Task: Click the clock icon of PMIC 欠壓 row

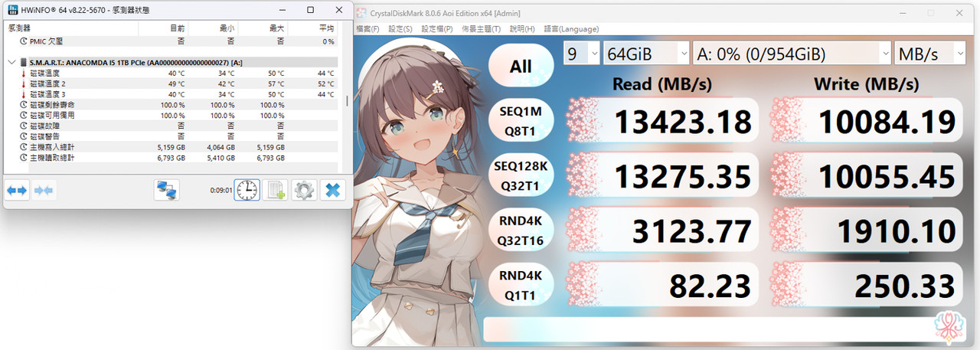Action: click(24, 41)
